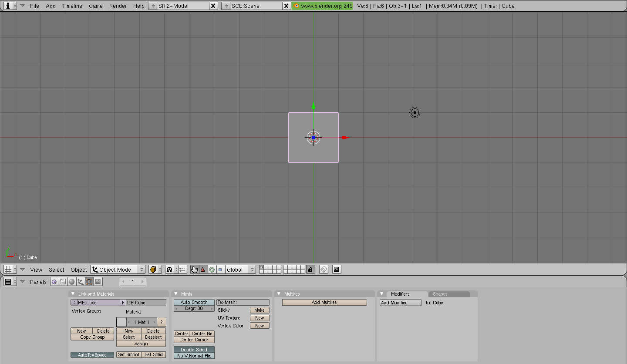Toggle the F fake user button
627x364 pixels.
point(123,303)
